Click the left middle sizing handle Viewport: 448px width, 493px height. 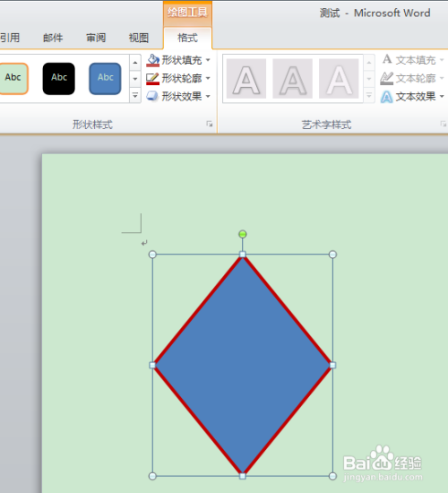(x=152, y=366)
